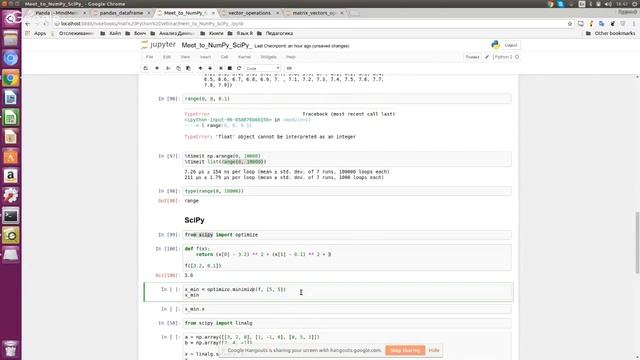
Task: Open LibreOffice Calc from the launcher
Action: pos(11,118)
